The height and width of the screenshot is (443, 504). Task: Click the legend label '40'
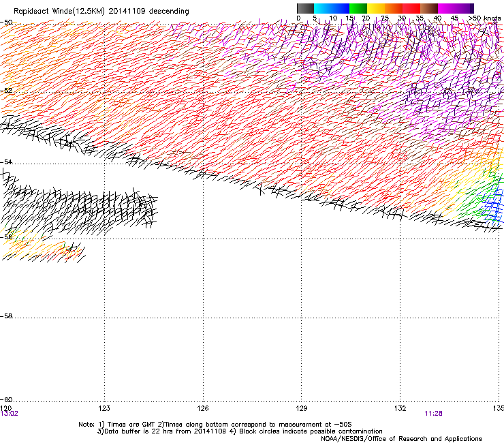437,18
